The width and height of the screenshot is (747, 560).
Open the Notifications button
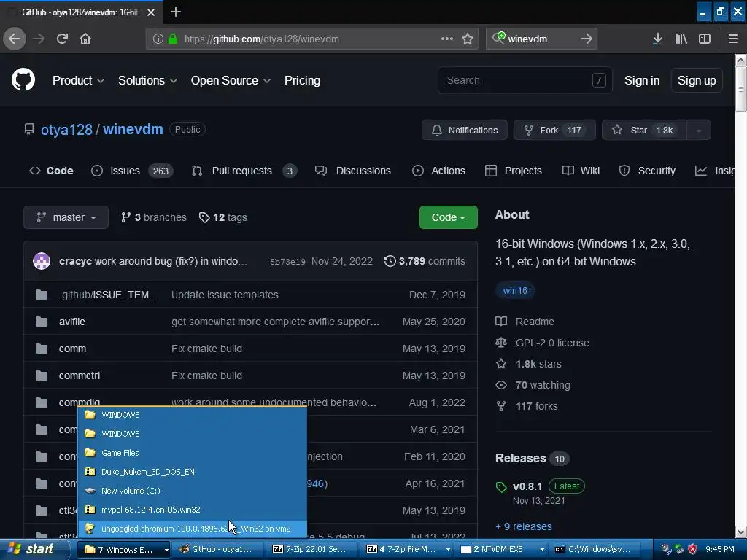point(465,130)
